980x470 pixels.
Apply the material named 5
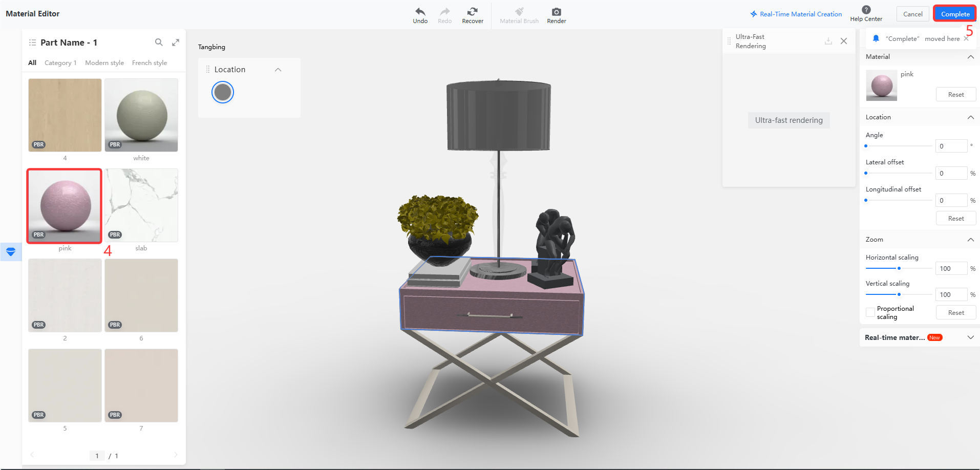(65, 386)
